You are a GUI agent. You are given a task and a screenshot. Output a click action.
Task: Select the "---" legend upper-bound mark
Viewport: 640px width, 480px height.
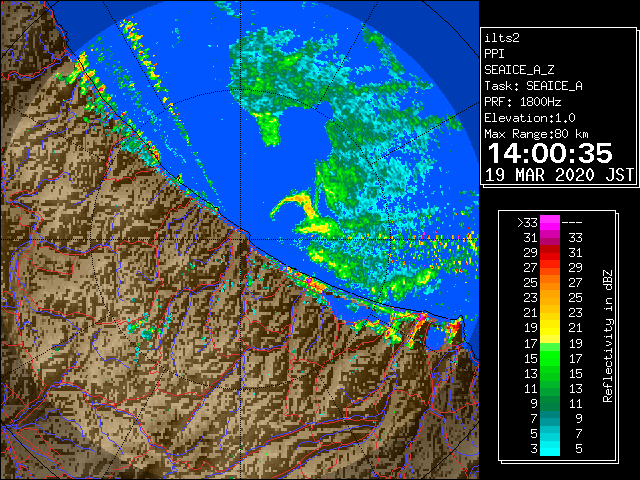[572, 222]
